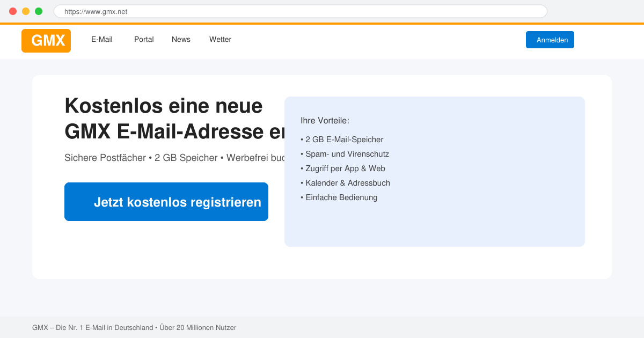Viewport: 644px width, 338px height.
Task: Click the yellow minimize window dot
Action: coord(26,11)
